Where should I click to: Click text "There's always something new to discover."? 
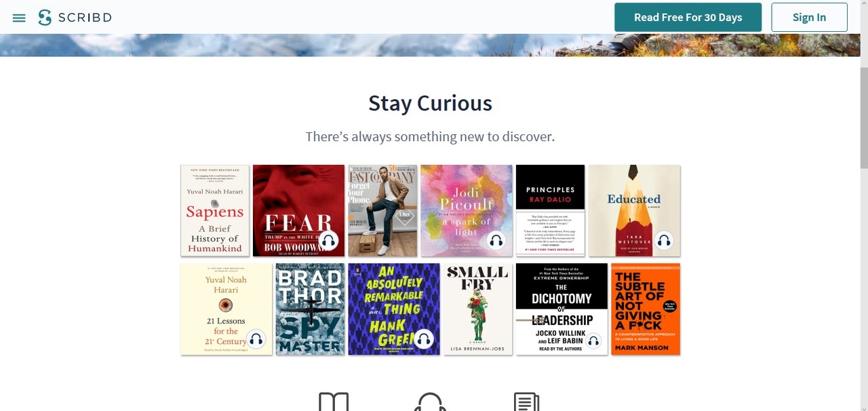(430, 136)
